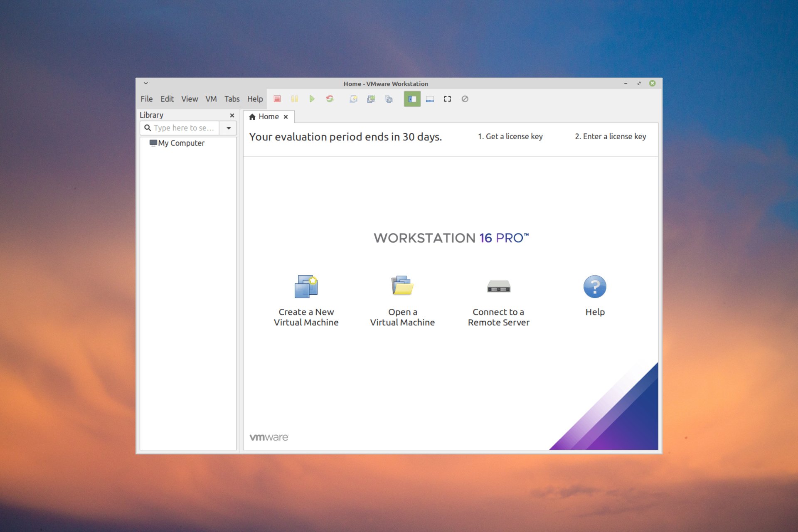Click the red Suspend/Power off toolbar icon
This screenshot has height=532, width=798.
click(277, 99)
